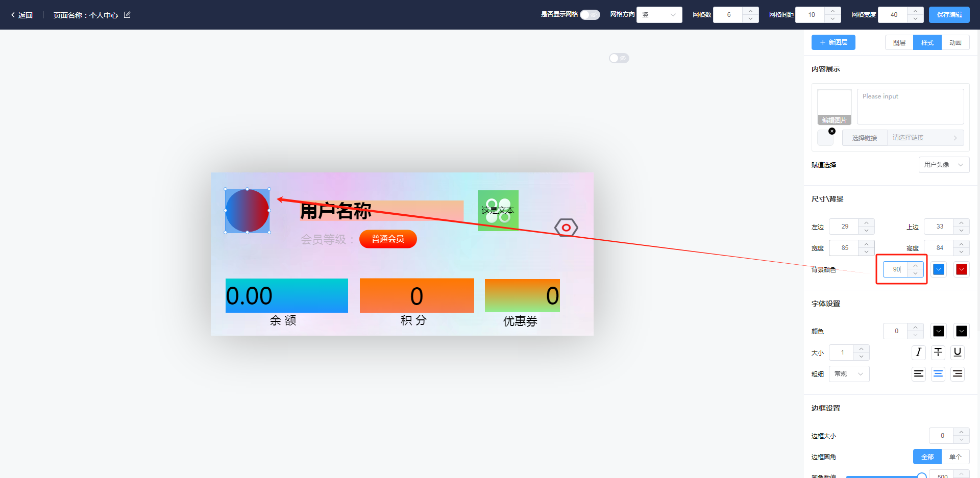The height and width of the screenshot is (478, 980).
Task: Align text to the right
Action: click(958, 374)
